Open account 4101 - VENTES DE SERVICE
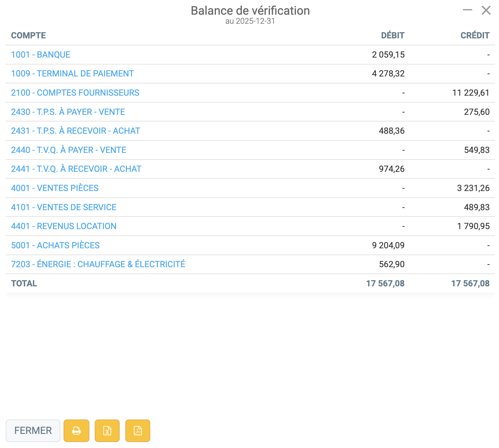The image size is (499, 448). pos(64,207)
